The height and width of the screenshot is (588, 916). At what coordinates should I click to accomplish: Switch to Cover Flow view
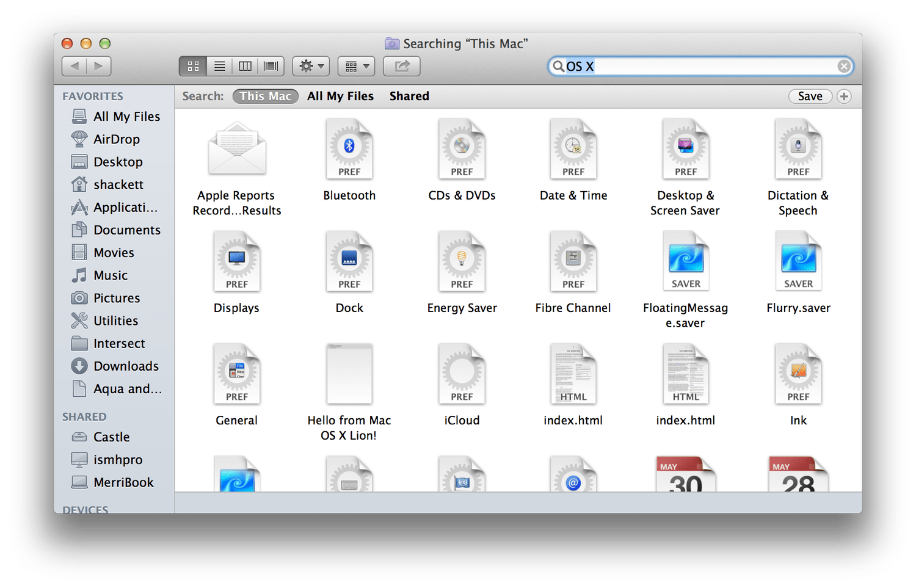[x=271, y=66]
